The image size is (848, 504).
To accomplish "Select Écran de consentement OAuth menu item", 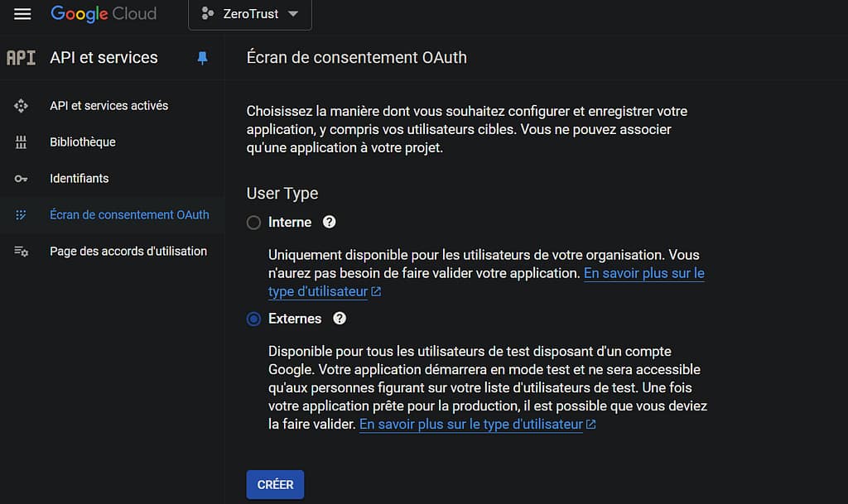I will 129,215.
